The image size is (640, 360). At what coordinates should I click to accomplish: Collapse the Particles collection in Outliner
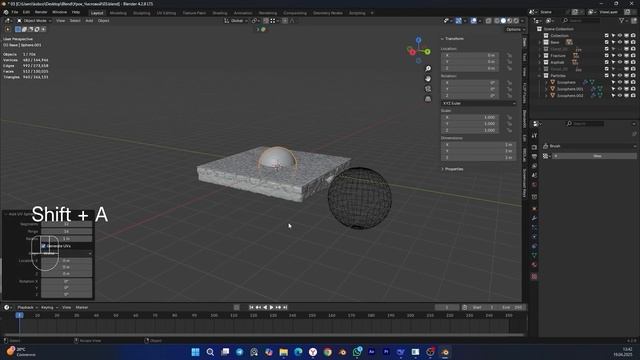click(x=540, y=76)
